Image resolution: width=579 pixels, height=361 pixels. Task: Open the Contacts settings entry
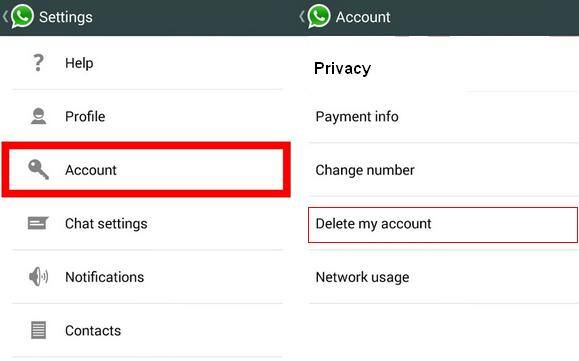(x=147, y=330)
